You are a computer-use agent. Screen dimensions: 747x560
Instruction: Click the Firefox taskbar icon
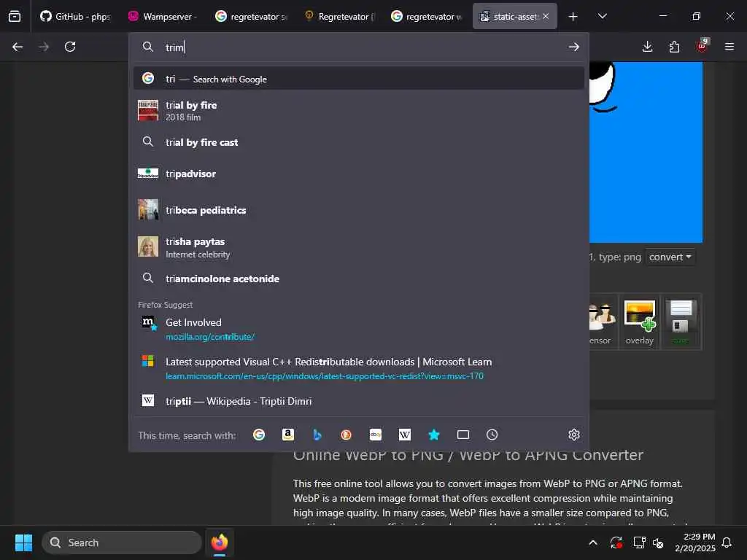220,542
